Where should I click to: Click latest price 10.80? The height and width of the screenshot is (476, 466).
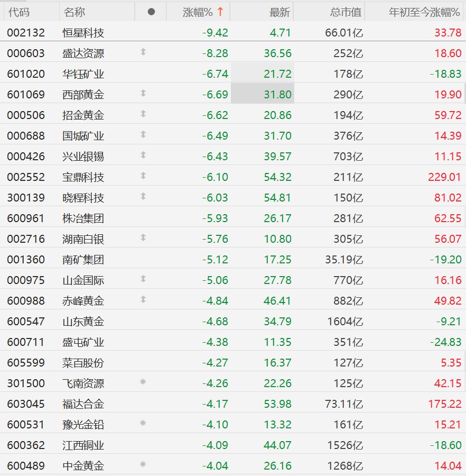[x=277, y=239]
